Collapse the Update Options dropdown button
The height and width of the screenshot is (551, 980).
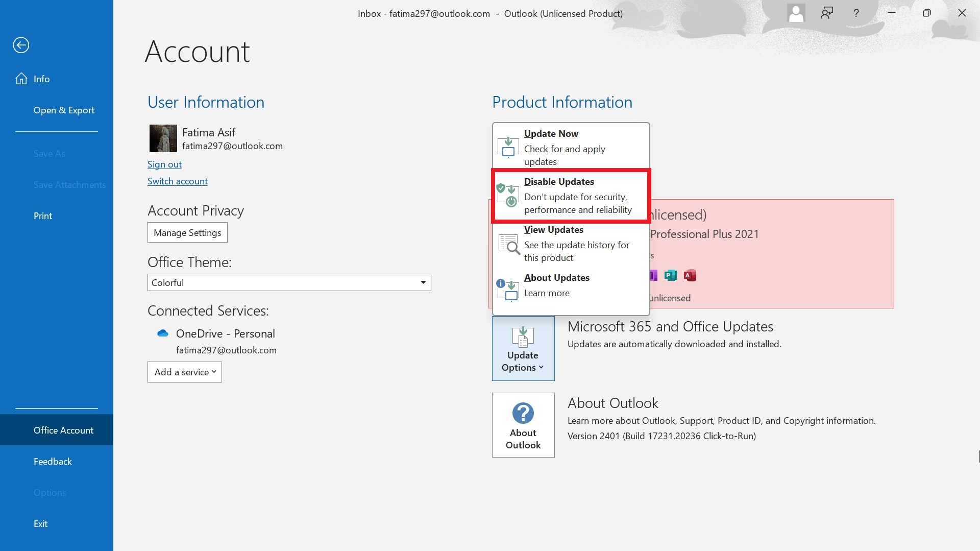[523, 348]
